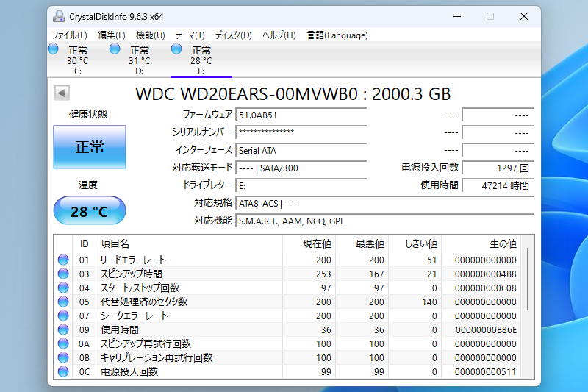Click blue status circle for drive E:
Screen dimensions: 588x392
176,49
